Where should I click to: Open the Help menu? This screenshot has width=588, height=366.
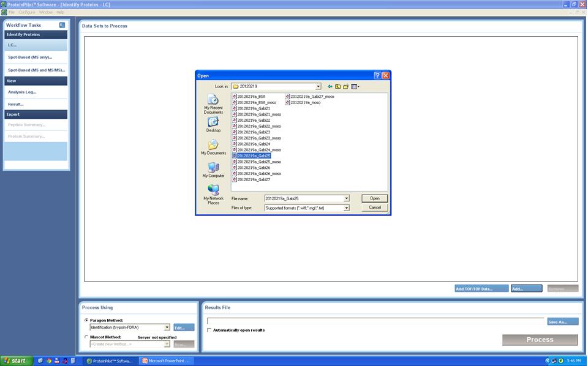pos(60,12)
